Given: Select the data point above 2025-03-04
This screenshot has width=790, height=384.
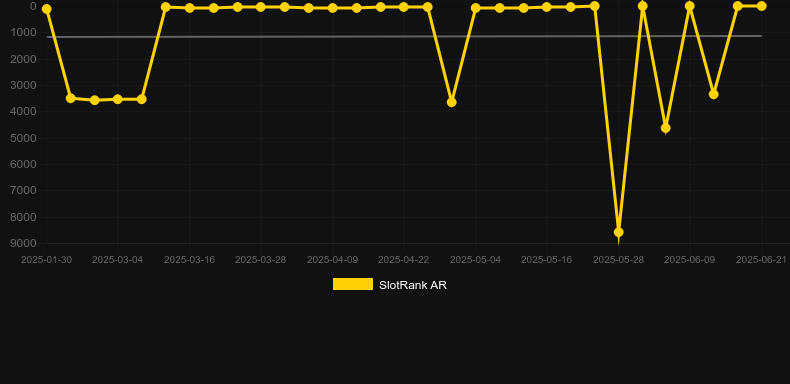Looking at the screenshot, I should click(x=118, y=99).
